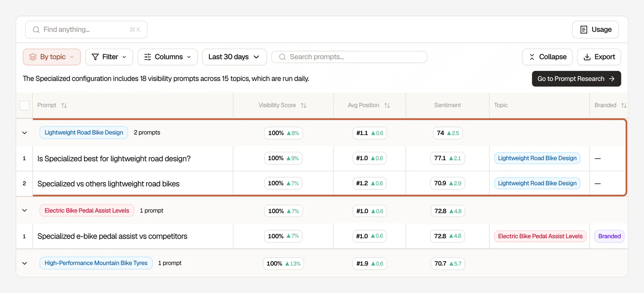Click the 100% ▲9% visibility score

pos(283,158)
